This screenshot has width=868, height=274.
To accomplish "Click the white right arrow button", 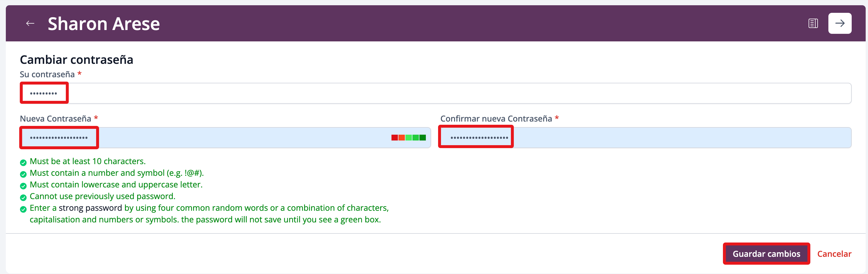I will pos(839,23).
